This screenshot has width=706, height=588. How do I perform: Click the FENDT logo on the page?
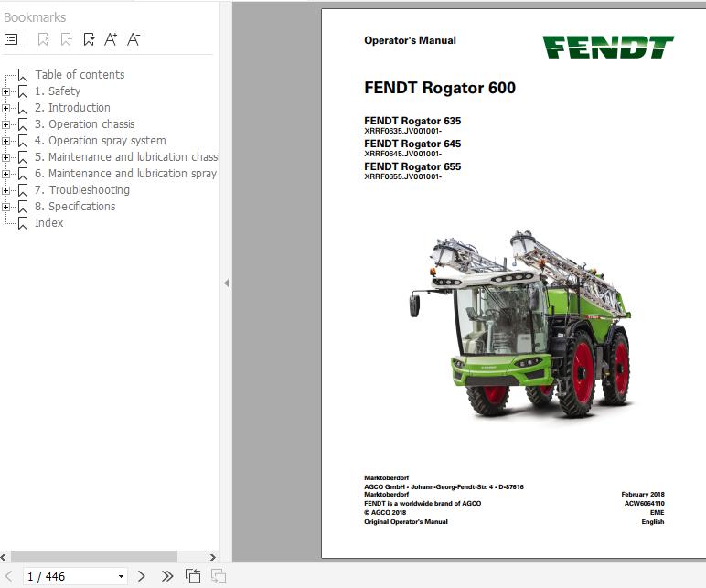[608, 47]
